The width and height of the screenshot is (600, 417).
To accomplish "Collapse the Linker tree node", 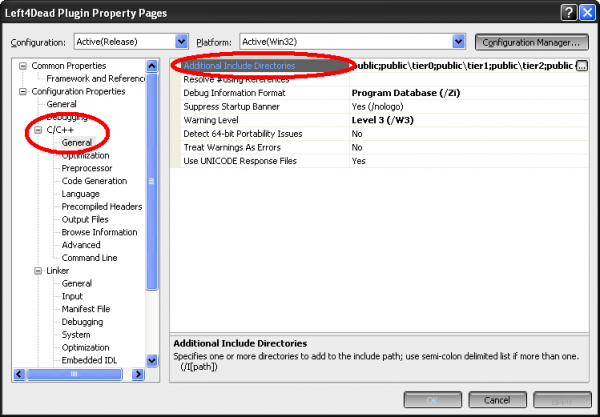I will point(38,271).
